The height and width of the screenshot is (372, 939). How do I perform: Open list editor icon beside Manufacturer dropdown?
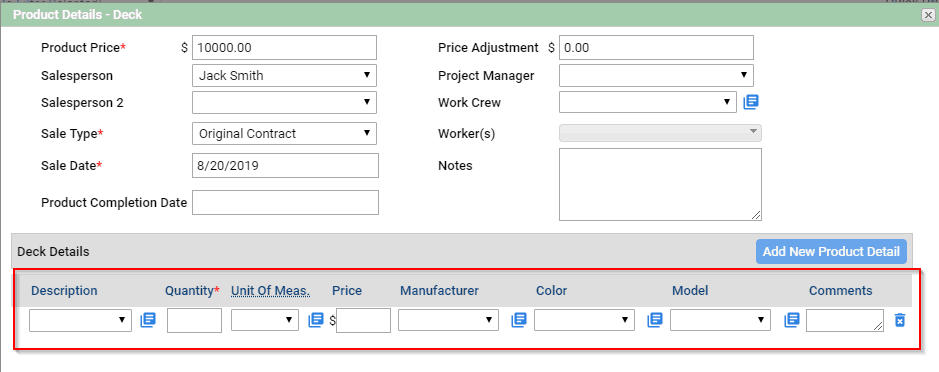point(519,320)
